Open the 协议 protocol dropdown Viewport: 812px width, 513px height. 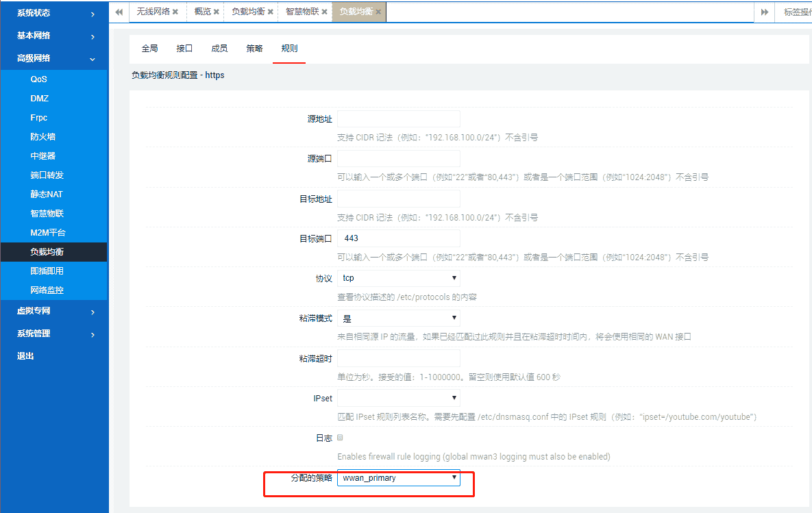398,278
